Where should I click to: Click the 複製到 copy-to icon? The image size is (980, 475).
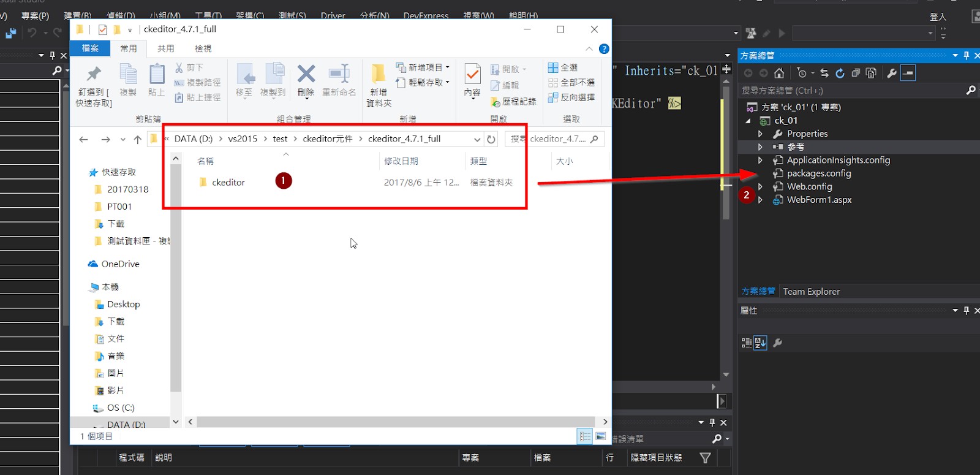pos(274,74)
